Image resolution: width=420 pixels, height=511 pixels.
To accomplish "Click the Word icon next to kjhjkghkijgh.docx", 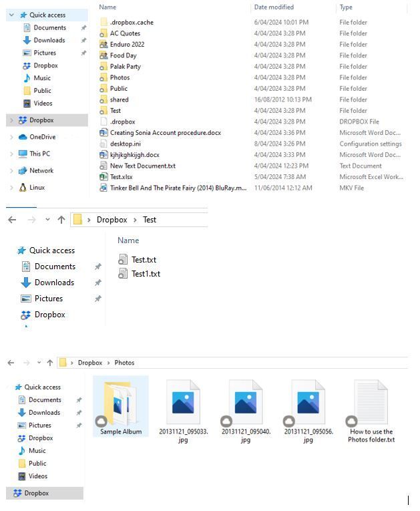I will point(103,155).
